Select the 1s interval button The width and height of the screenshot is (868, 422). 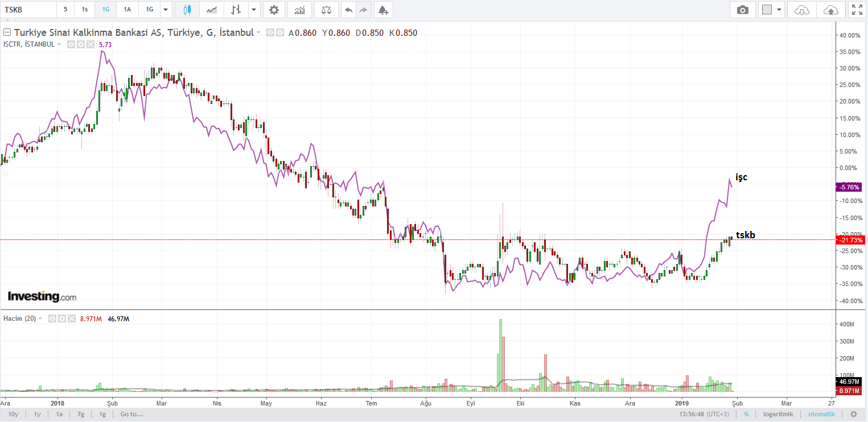click(x=85, y=10)
